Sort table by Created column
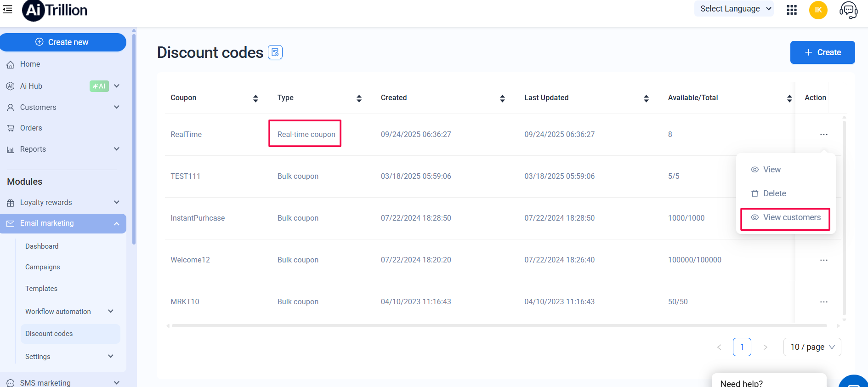The width and height of the screenshot is (868, 387). (x=502, y=98)
